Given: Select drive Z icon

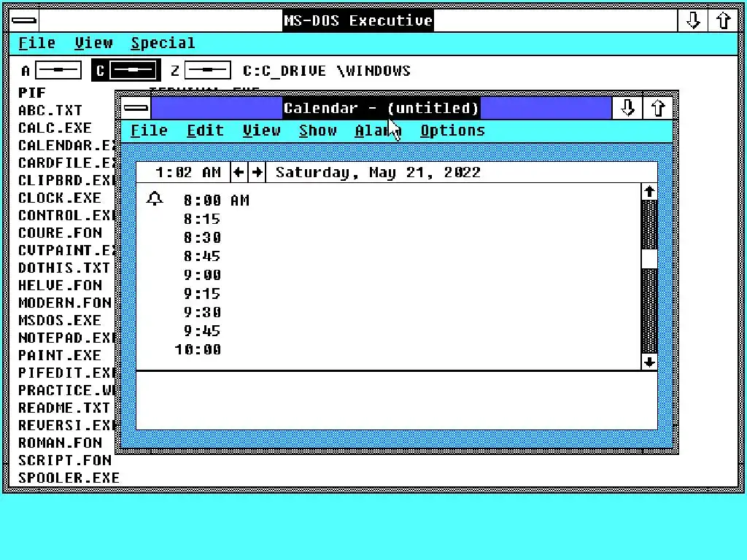Looking at the screenshot, I should tap(201, 71).
